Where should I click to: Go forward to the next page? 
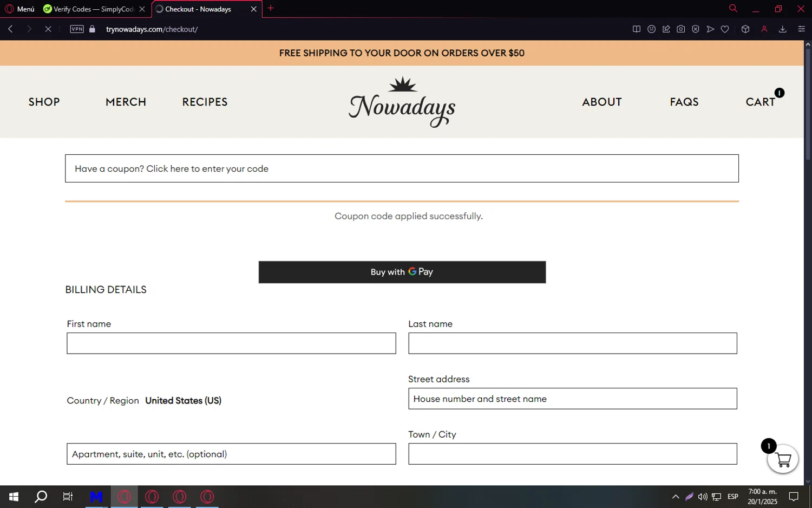[29, 29]
